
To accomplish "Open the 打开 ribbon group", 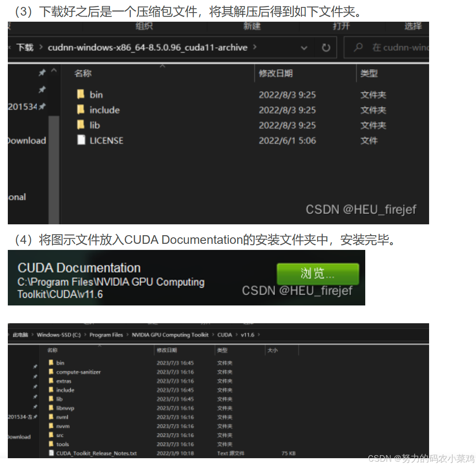I will (x=341, y=26).
